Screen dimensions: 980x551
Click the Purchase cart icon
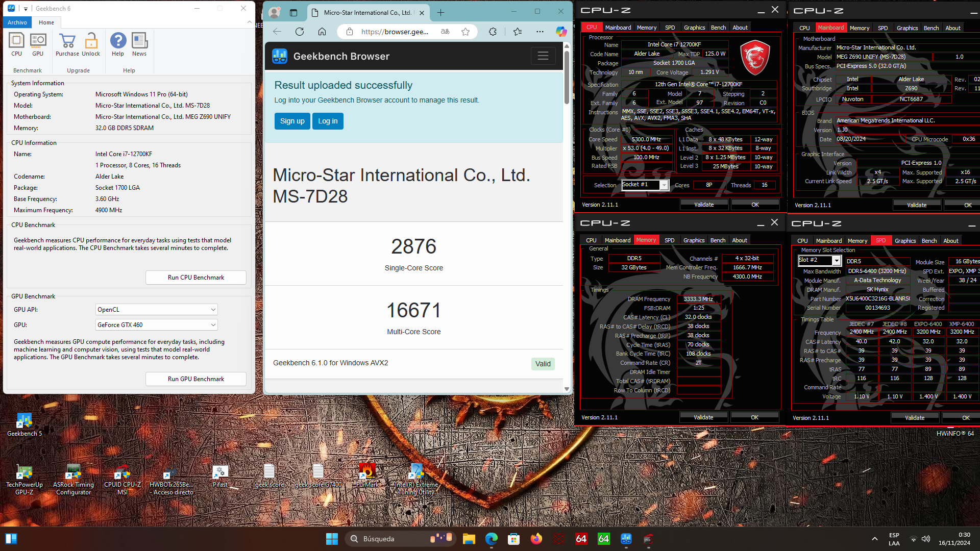[x=67, y=44]
